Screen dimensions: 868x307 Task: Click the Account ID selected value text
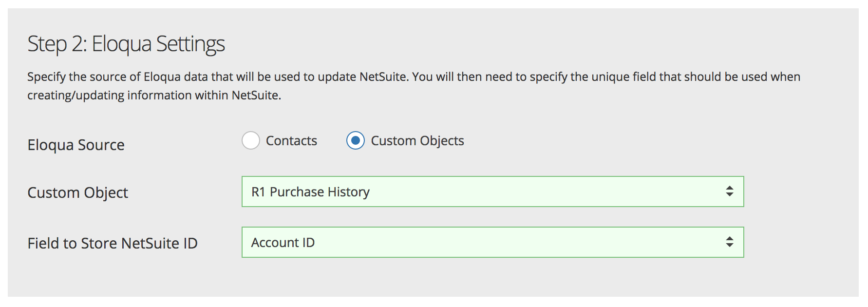283,243
